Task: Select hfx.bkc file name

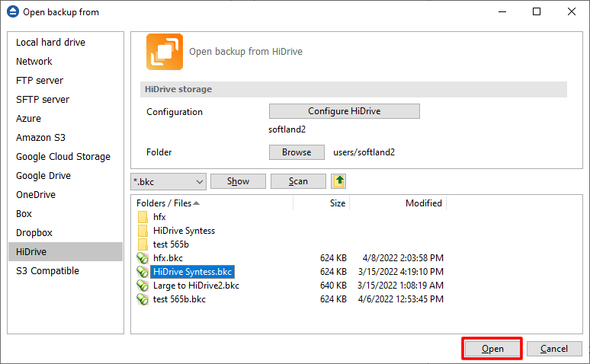Action: [x=168, y=258]
